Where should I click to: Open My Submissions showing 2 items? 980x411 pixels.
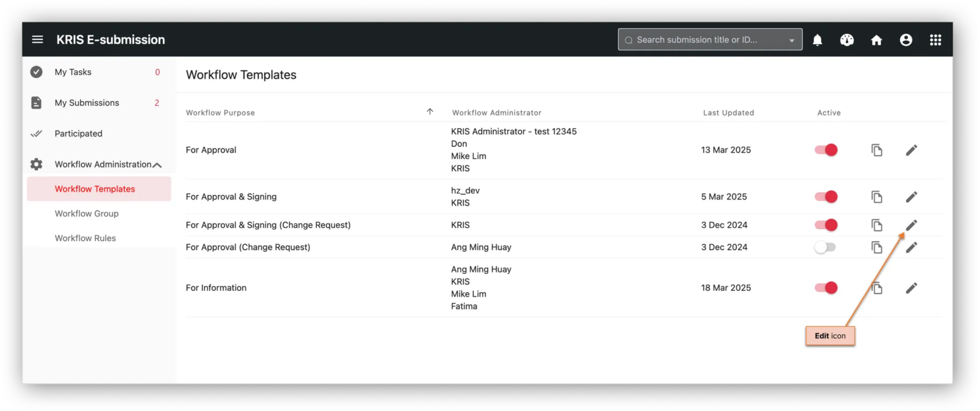[87, 102]
